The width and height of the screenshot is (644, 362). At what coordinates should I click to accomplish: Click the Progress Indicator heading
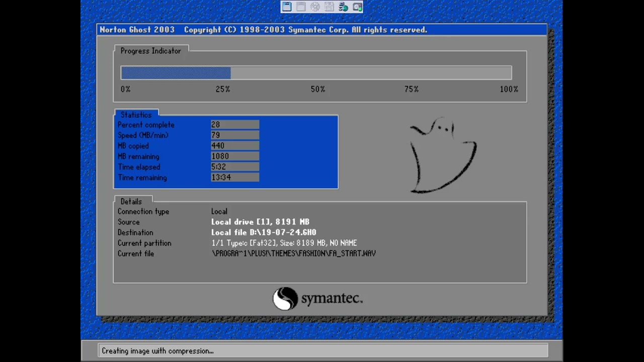pyautogui.click(x=150, y=51)
